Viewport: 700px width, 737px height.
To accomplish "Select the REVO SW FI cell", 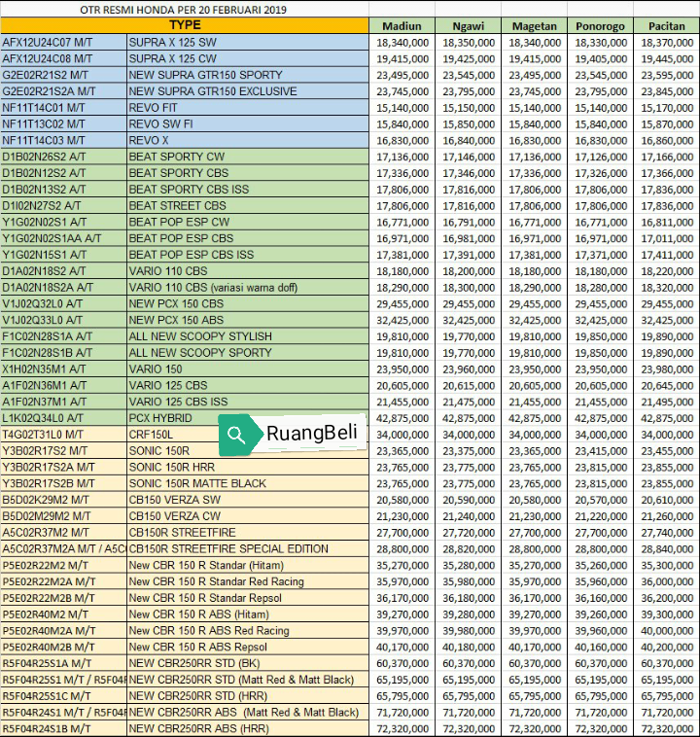I will coord(248,124).
